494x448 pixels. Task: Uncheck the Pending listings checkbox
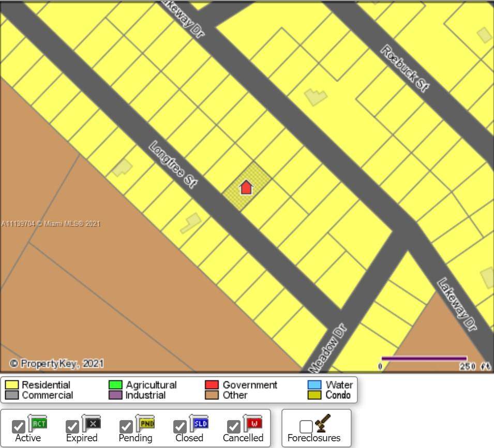(126, 427)
